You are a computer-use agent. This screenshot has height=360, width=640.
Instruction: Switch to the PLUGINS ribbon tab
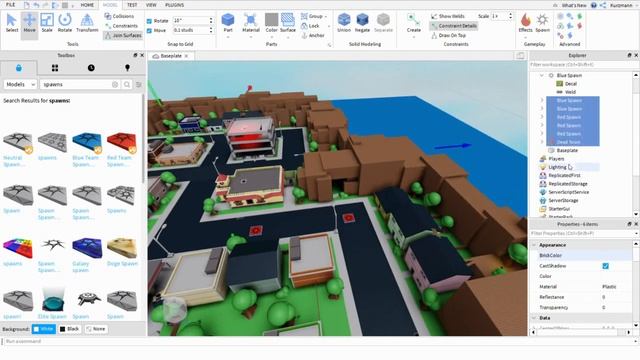click(174, 5)
